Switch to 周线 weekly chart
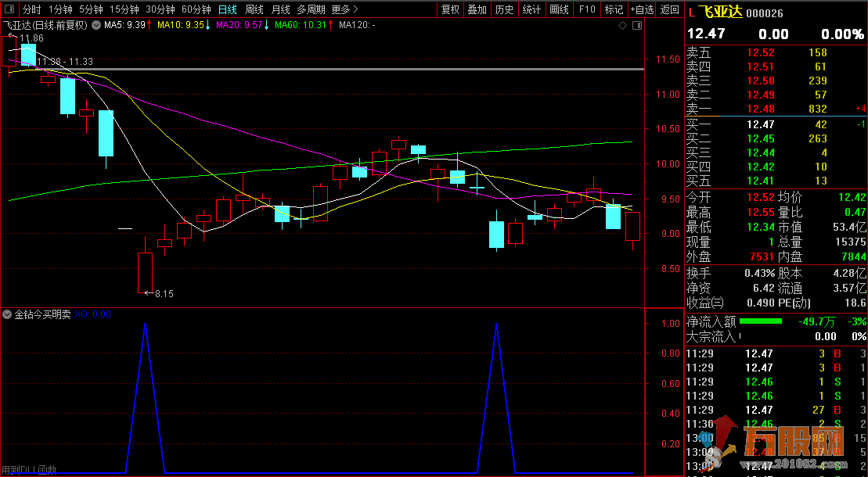The image size is (868, 477). coord(254,9)
